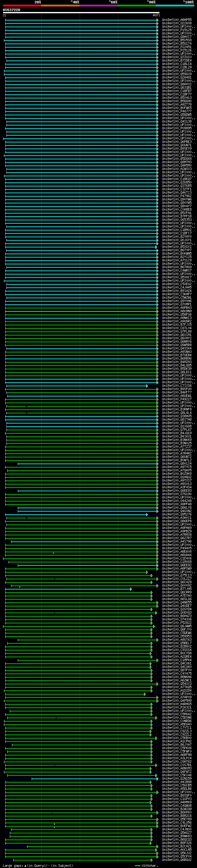Open hit UniRef100_Q4S138
This screenshot has width=197, height=868.
177,121
